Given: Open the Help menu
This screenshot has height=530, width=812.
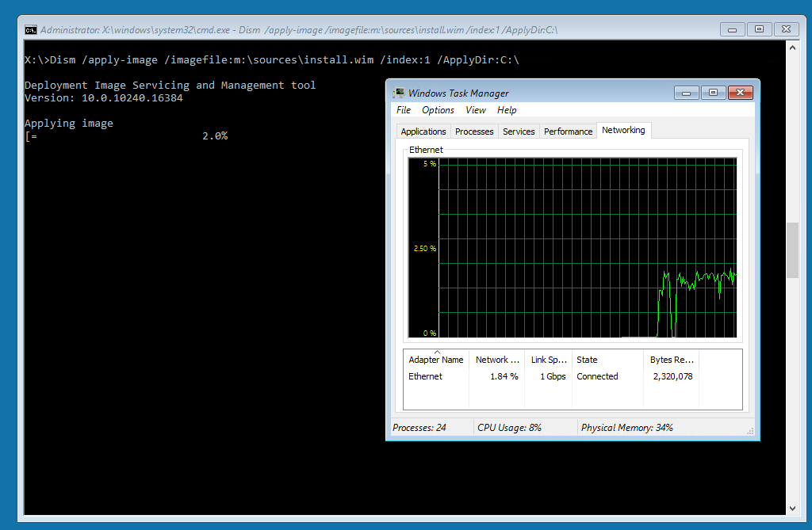Looking at the screenshot, I should tap(507, 110).
